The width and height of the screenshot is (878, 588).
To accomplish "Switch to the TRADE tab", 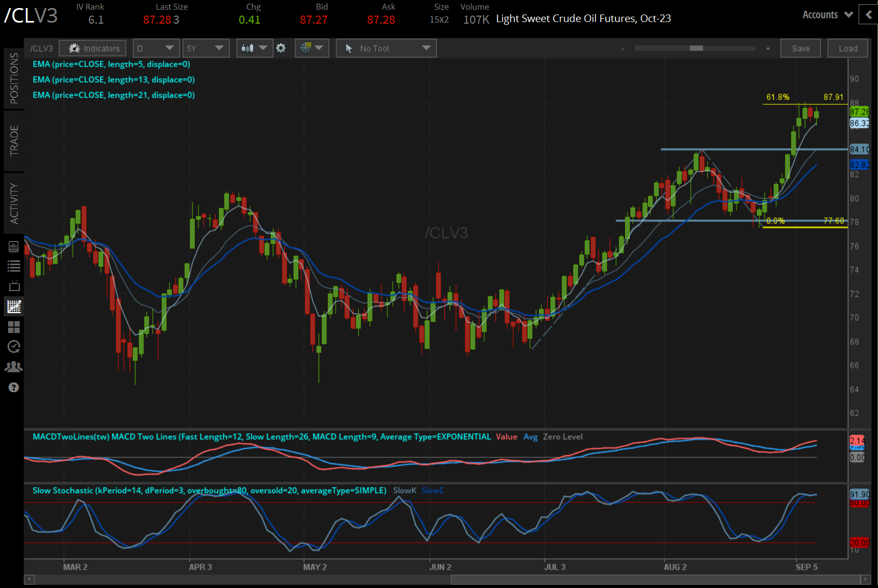I will pyautogui.click(x=14, y=141).
